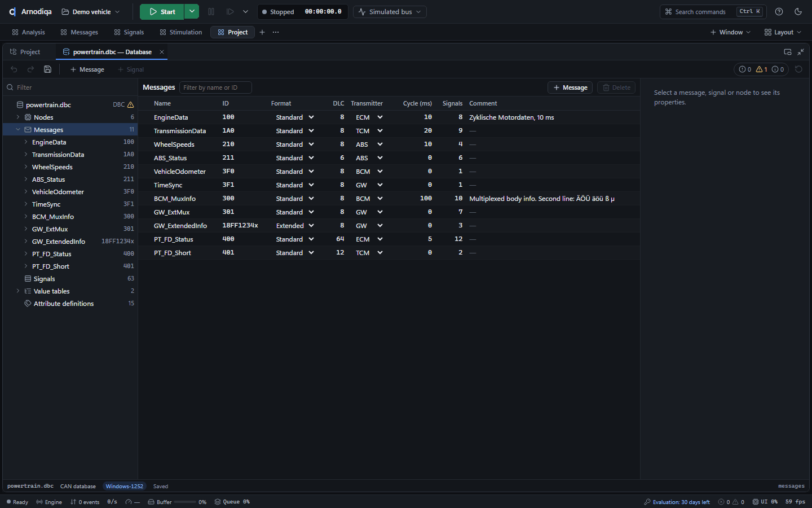The image size is (812, 508).
Task: Click the collapse-arrows icon of the panel
Action: [x=801, y=52]
